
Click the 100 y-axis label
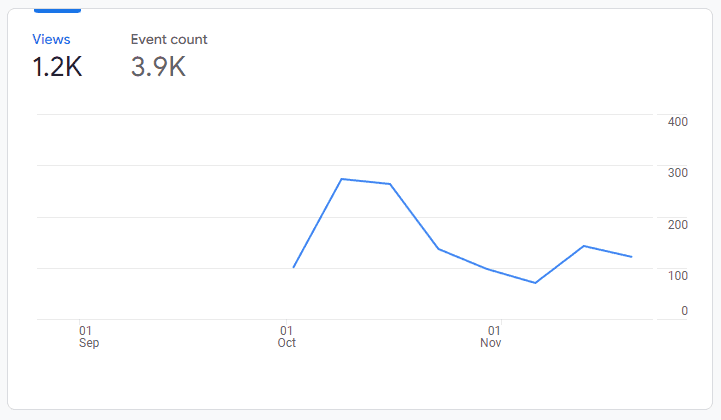pos(678,275)
